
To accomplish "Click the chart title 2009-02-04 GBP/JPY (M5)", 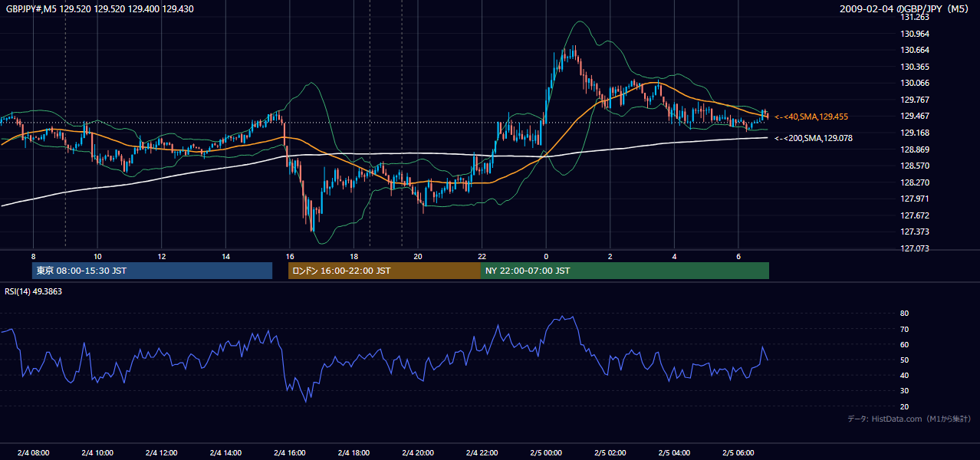I will 905,9.
